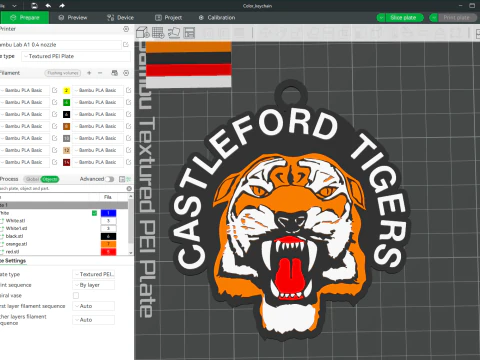The width and height of the screenshot is (480, 360).
Task: Open filament section settings gear icon
Action: point(126,73)
